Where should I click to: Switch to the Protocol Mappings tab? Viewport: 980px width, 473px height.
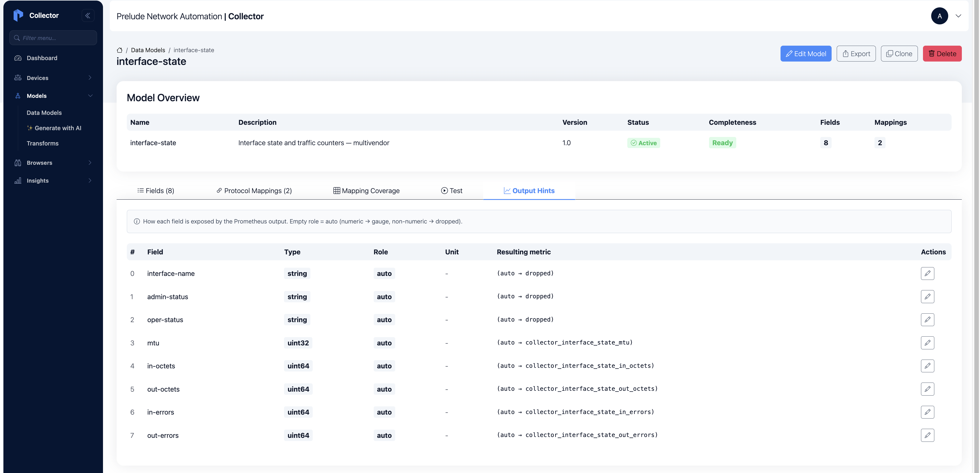point(254,191)
